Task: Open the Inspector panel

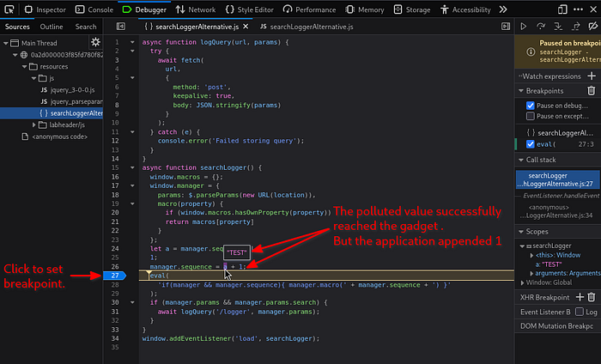Action: point(46,9)
